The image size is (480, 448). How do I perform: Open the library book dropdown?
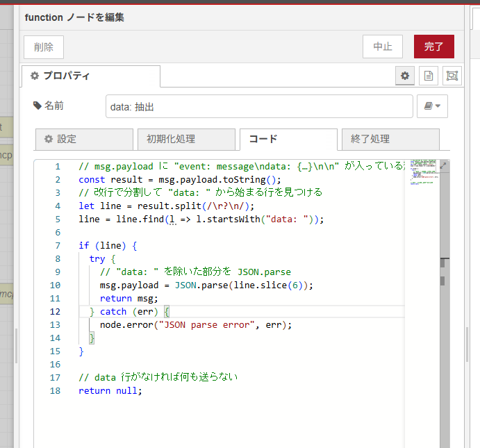tap(432, 107)
